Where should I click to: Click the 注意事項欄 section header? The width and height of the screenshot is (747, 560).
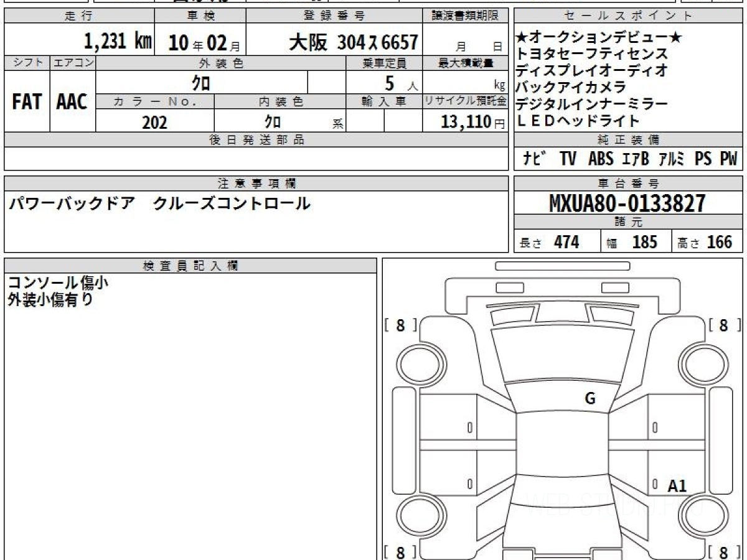(x=256, y=183)
